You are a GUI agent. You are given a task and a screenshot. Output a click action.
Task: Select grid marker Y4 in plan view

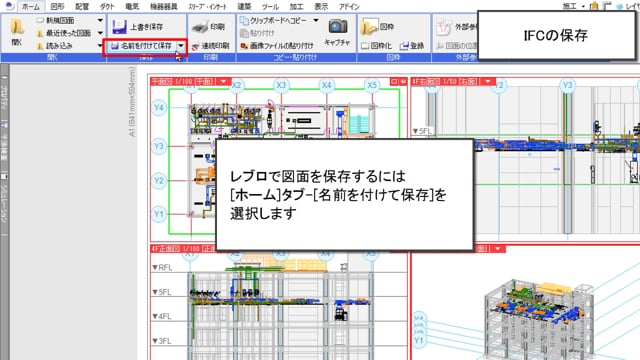coord(159,108)
